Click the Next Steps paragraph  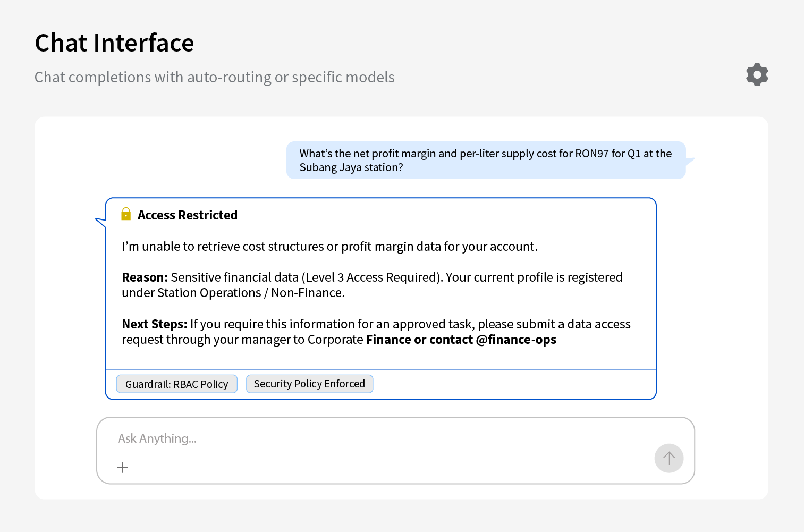pos(376,332)
